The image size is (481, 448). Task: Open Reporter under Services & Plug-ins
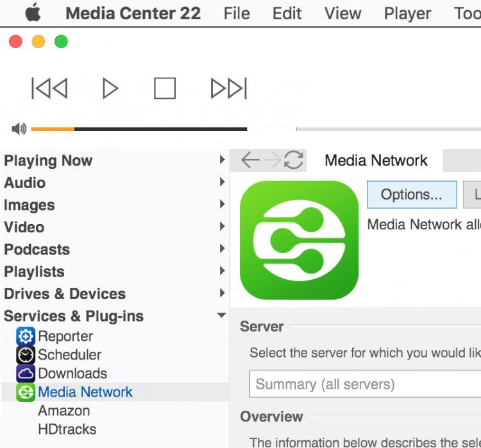[65, 336]
